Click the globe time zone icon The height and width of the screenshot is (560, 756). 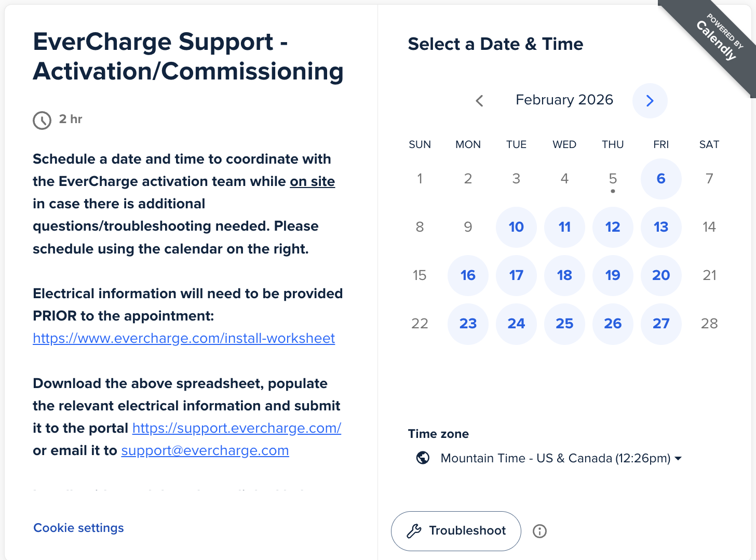423,458
